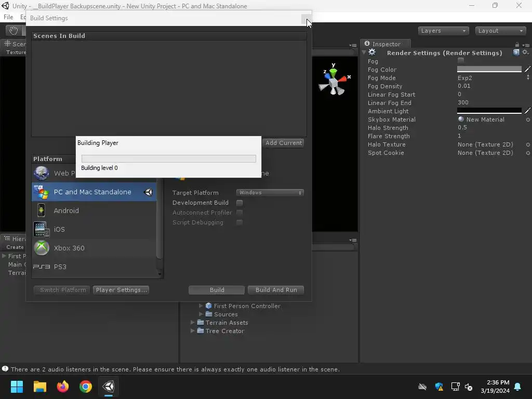Select PC and Mac Standalone platform
The width and height of the screenshot is (532, 399).
[x=94, y=192]
